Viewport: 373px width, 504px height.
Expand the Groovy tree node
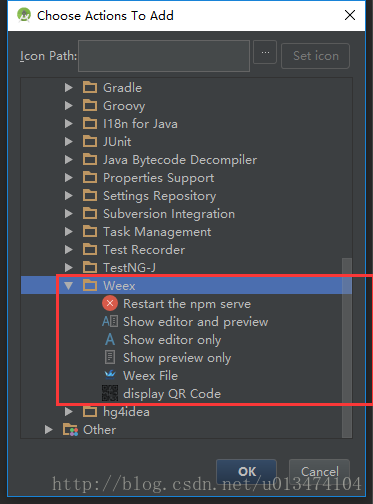(69, 106)
